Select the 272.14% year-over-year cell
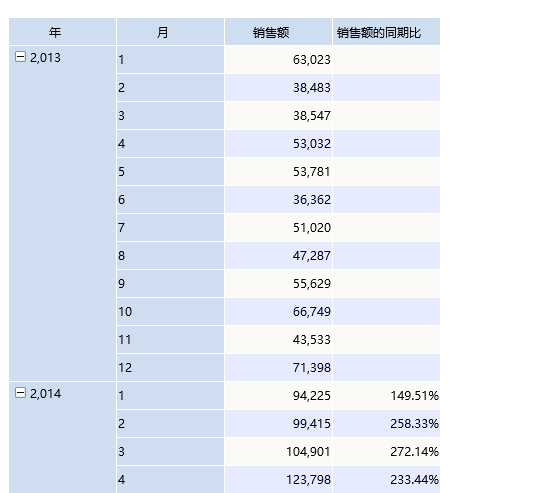 [386, 451]
